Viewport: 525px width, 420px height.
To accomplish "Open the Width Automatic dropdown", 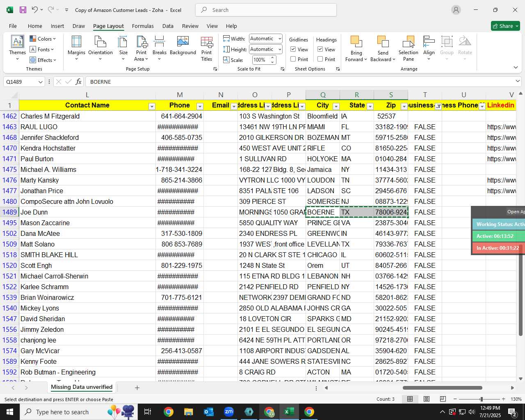I will (280, 39).
